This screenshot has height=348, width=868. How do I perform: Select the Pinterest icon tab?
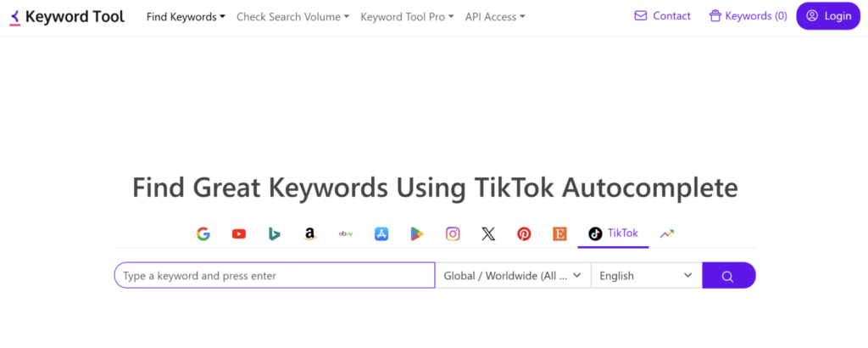[x=524, y=234]
